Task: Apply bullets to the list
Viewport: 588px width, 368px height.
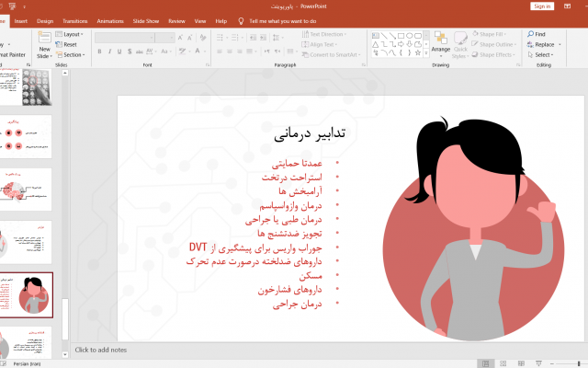Action: [x=220, y=38]
